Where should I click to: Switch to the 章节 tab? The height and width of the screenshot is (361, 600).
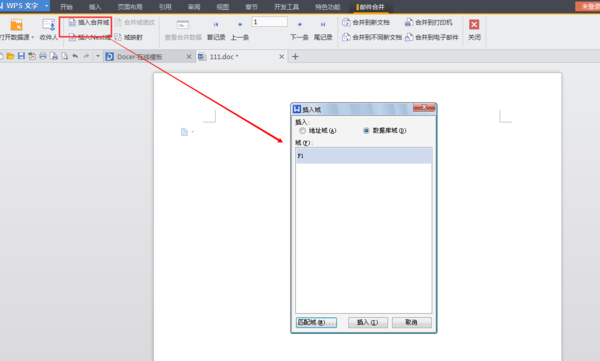[x=251, y=7]
